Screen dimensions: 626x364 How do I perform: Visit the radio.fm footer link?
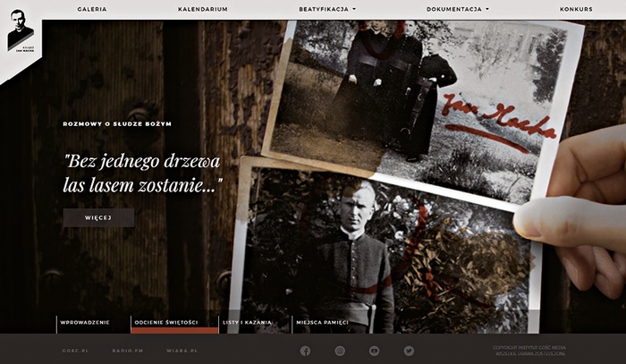(x=128, y=351)
